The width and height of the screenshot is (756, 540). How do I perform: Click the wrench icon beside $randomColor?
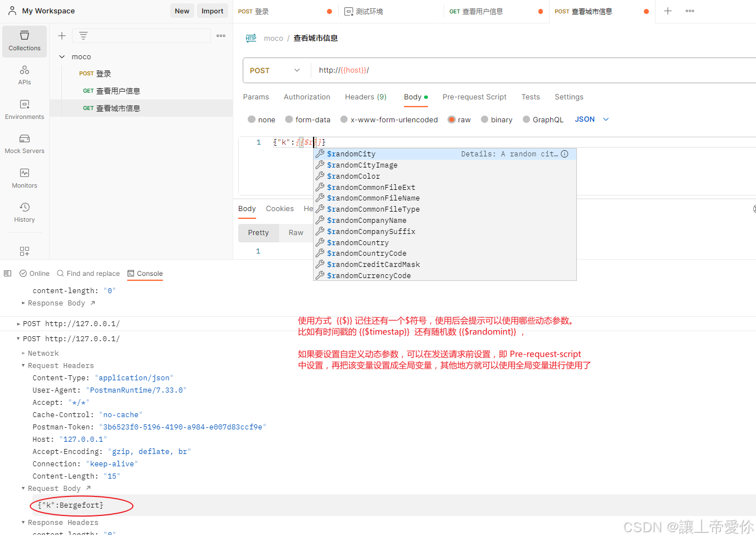point(320,176)
